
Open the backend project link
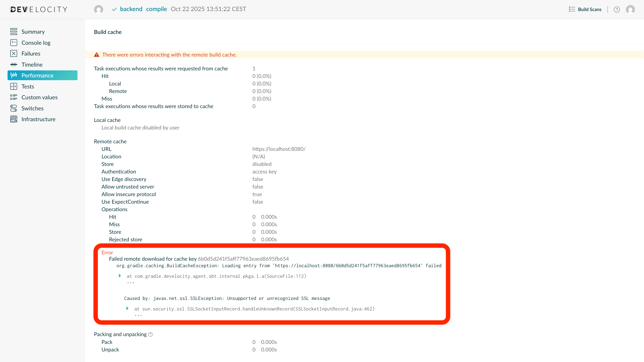click(x=131, y=9)
